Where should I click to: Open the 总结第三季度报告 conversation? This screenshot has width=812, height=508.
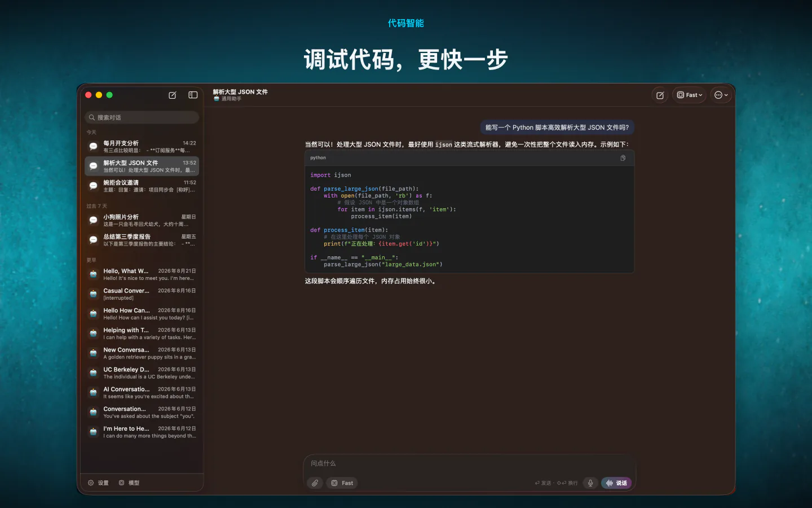pyautogui.click(x=142, y=240)
